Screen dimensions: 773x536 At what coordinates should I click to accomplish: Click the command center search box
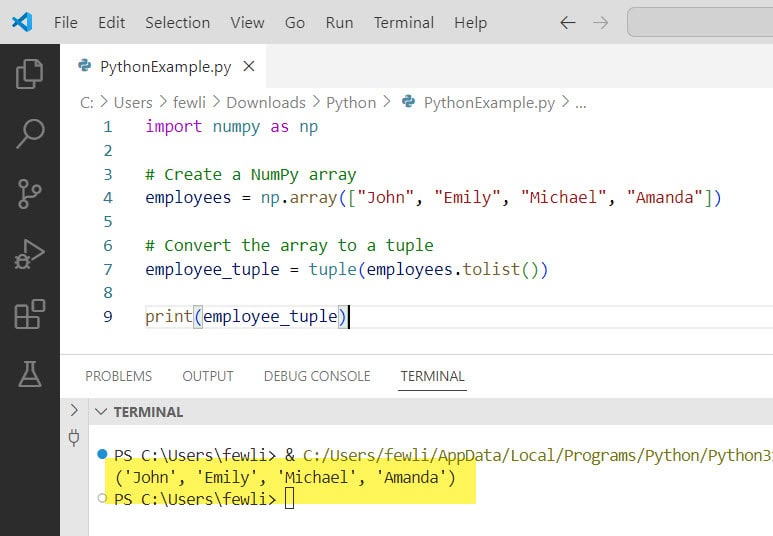(700, 22)
